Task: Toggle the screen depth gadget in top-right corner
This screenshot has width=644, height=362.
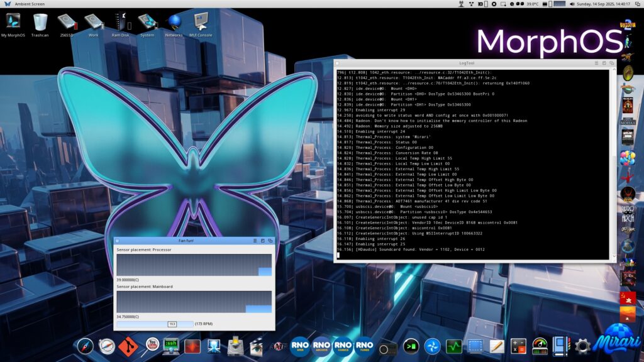Action: 638,4
